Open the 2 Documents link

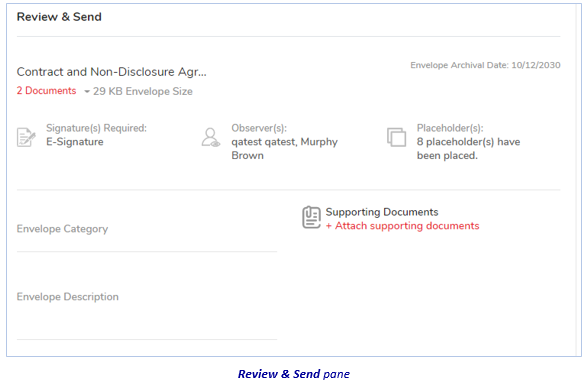click(46, 91)
